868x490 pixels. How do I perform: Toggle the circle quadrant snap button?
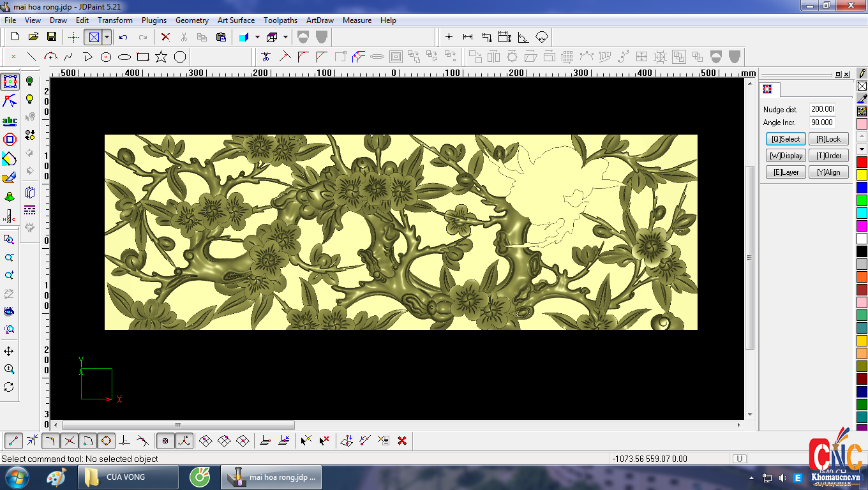tap(106, 441)
